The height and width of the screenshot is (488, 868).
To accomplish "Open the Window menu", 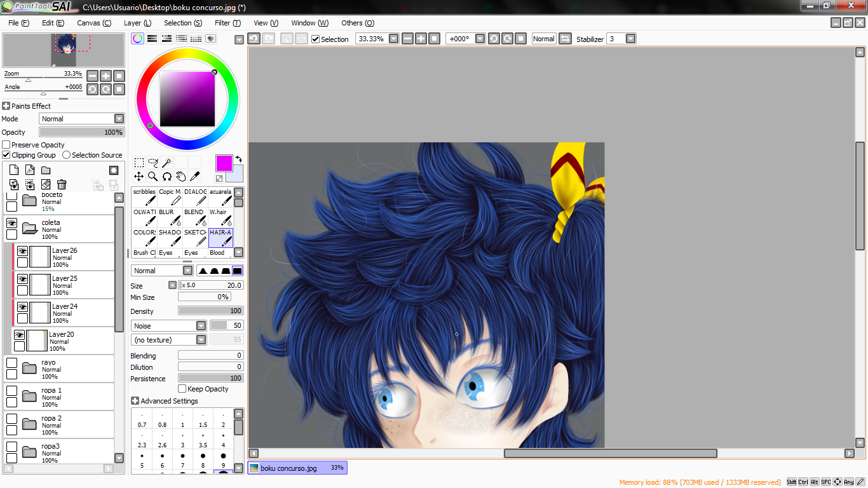I will tap(309, 23).
